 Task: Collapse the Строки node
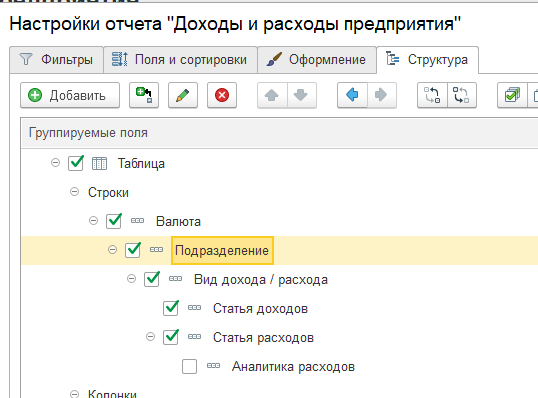click(74, 192)
